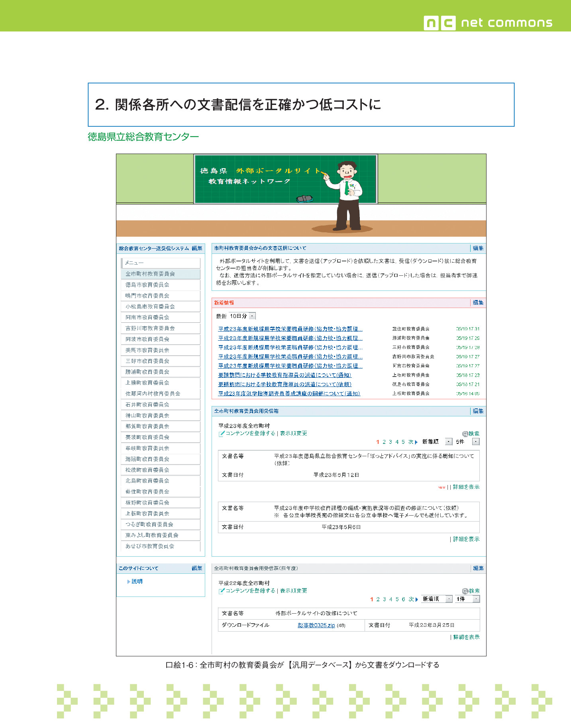The width and height of the screenshot is (571, 728).
Task: Select 東みよし町教育委員会 in the menu
Action: (x=161, y=535)
